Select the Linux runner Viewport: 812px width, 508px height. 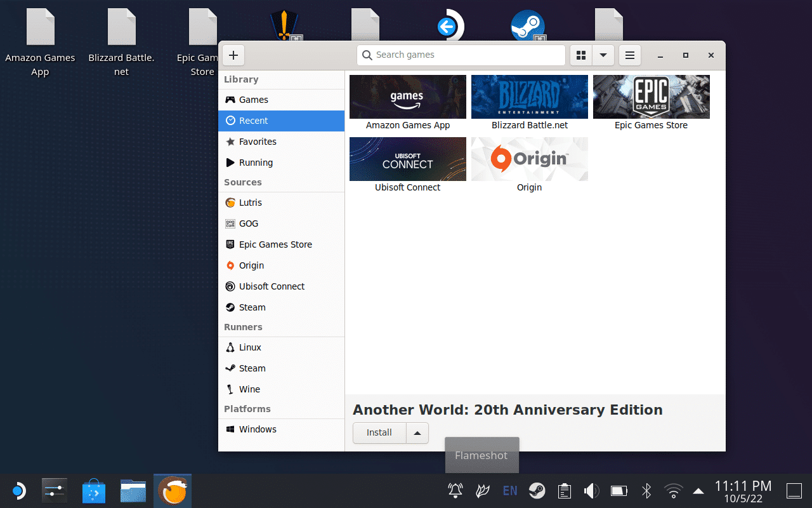click(281, 347)
